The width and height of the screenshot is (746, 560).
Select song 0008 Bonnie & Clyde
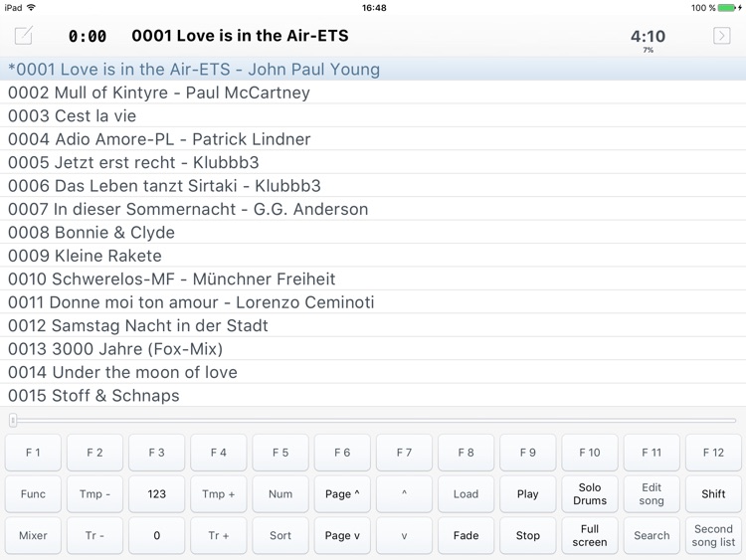373,232
